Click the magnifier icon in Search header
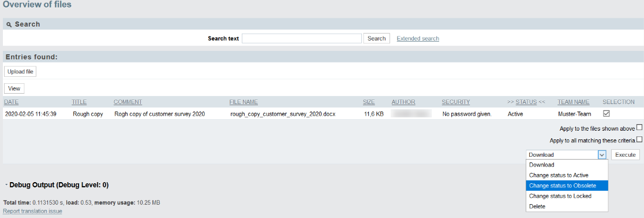The width and height of the screenshot is (644, 218). 9,25
